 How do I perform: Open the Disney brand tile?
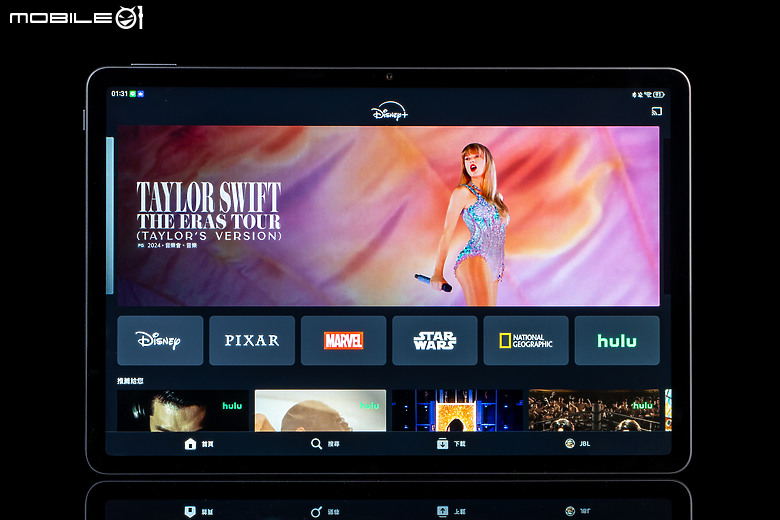coord(160,340)
